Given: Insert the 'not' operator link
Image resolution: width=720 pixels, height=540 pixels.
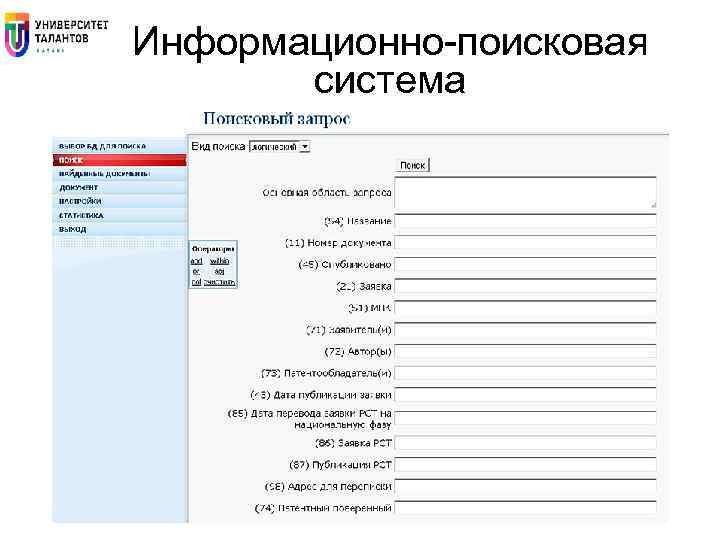Looking at the screenshot, I should [197, 281].
